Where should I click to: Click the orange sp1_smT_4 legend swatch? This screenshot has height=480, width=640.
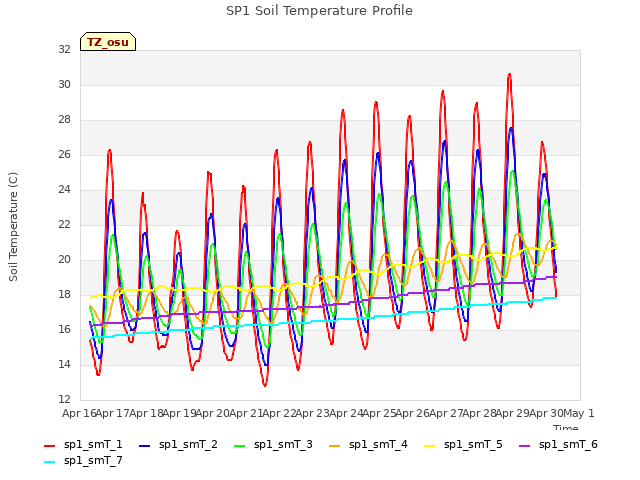click(335, 446)
